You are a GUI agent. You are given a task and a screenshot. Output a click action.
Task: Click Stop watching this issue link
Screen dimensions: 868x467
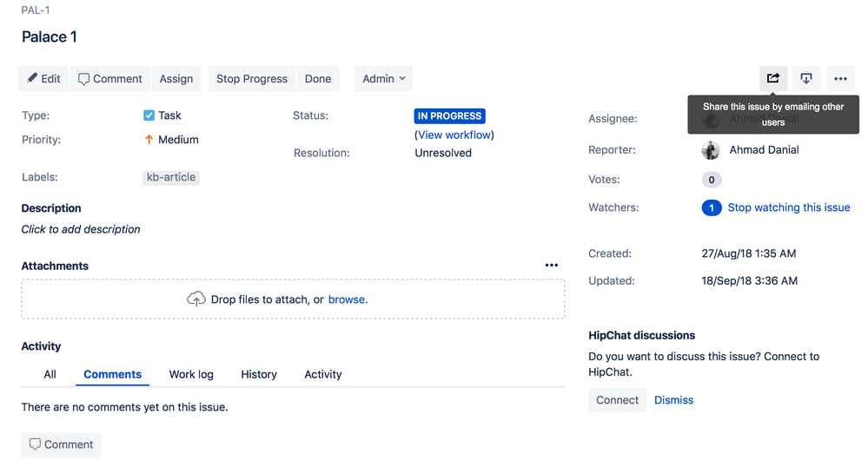789,207
